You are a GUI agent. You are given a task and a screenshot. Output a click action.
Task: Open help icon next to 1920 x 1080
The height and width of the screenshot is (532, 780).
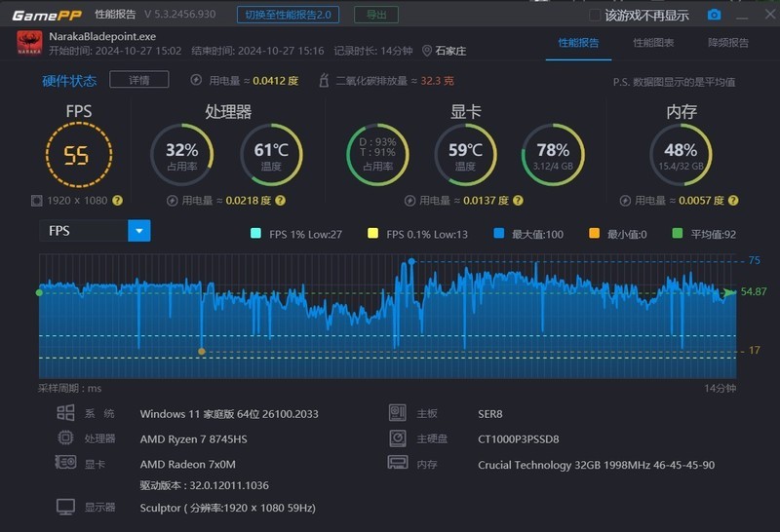click(x=117, y=201)
